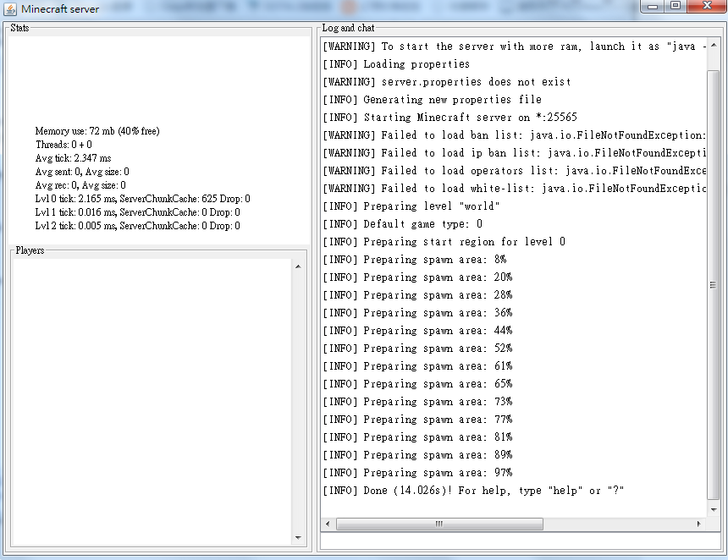Screen dimensions: 728x560
Task: Click the 'Preparing spawn area: 97%' line
Action: click(x=418, y=472)
